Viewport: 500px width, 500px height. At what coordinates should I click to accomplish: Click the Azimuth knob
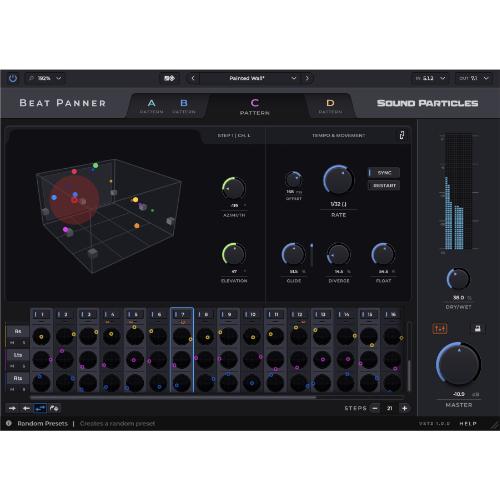(234, 188)
